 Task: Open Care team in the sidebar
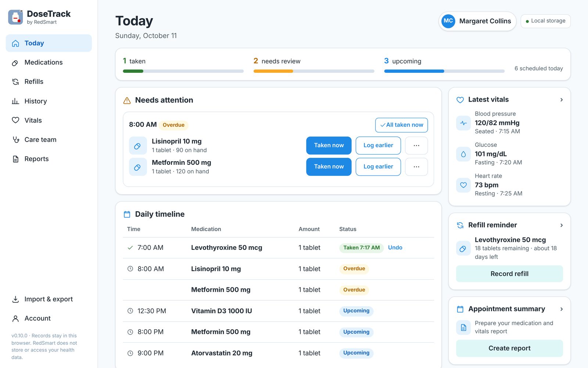[x=49, y=139]
